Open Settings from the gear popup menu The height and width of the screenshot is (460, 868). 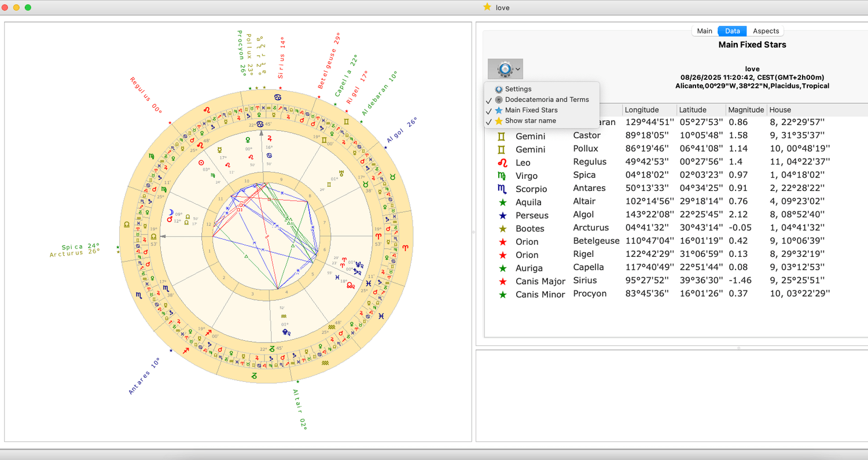(518, 89)
